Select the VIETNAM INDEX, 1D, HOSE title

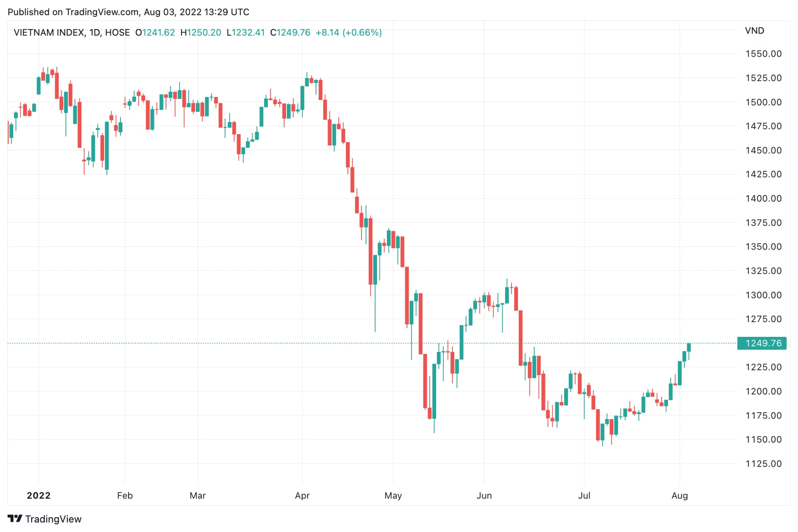click(72, 33)
